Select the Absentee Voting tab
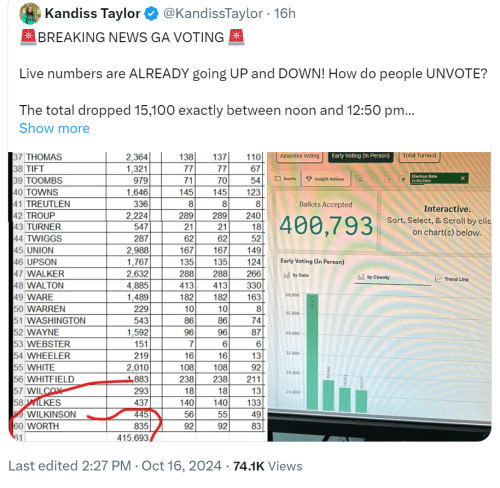The height and width of the screenshot is (488, 500). point(299,156)
